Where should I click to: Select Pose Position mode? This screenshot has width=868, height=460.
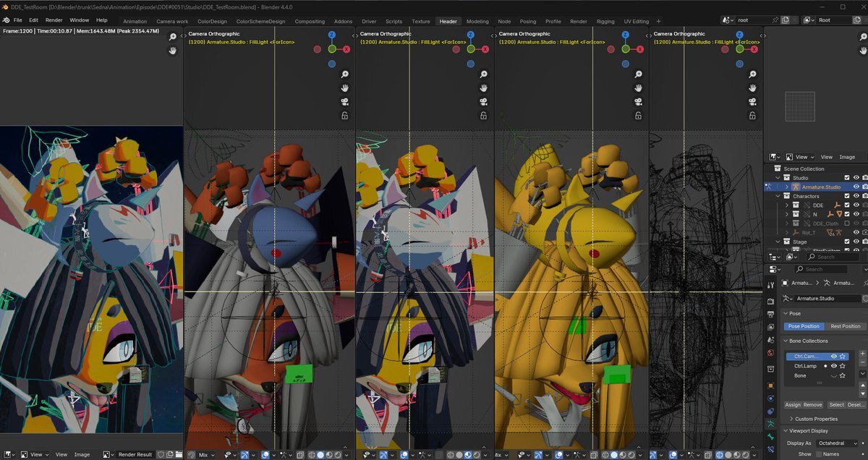[804, 326]
